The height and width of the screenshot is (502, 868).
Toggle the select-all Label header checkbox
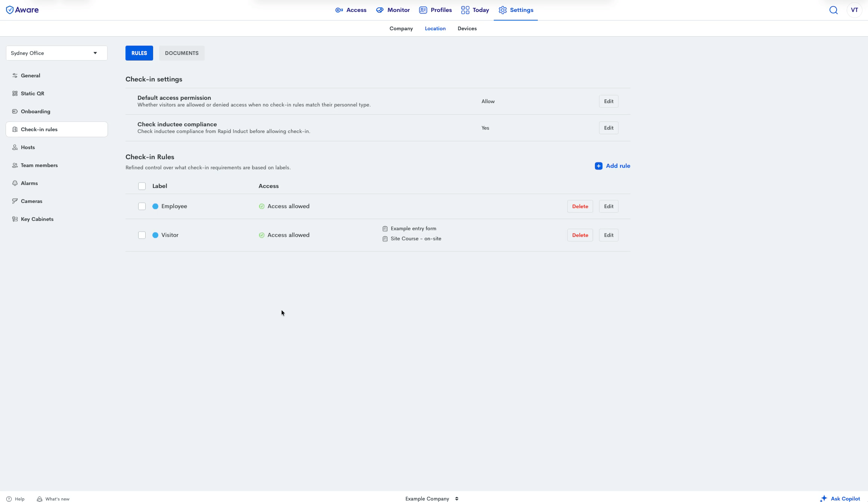click(142, 186)
